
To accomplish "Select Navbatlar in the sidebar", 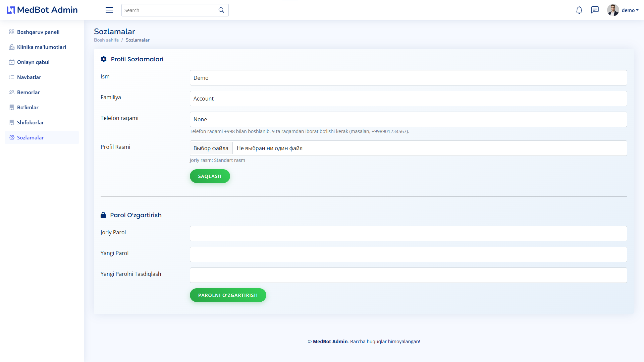I will (29, 77).
